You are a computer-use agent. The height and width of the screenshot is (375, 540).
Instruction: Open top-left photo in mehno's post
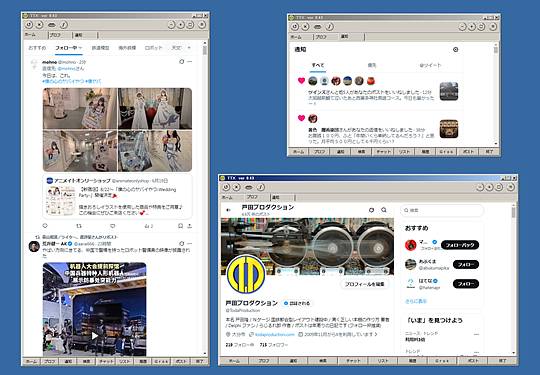click(x=80, y=108)
